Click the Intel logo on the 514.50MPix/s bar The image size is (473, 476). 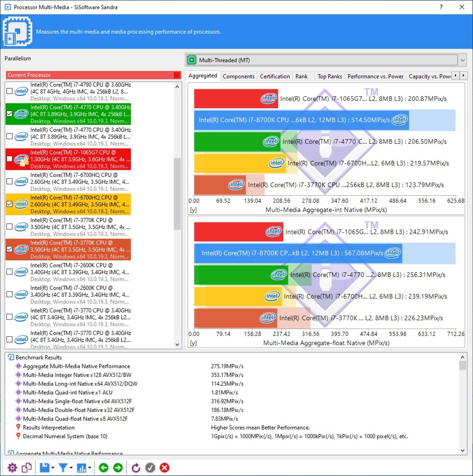[400, 120]
